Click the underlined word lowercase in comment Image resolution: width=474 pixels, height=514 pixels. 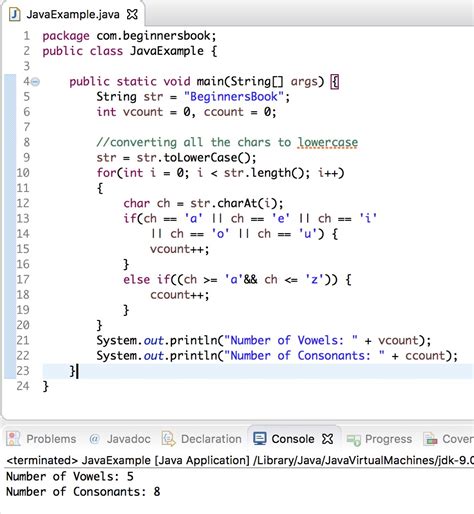328,142
